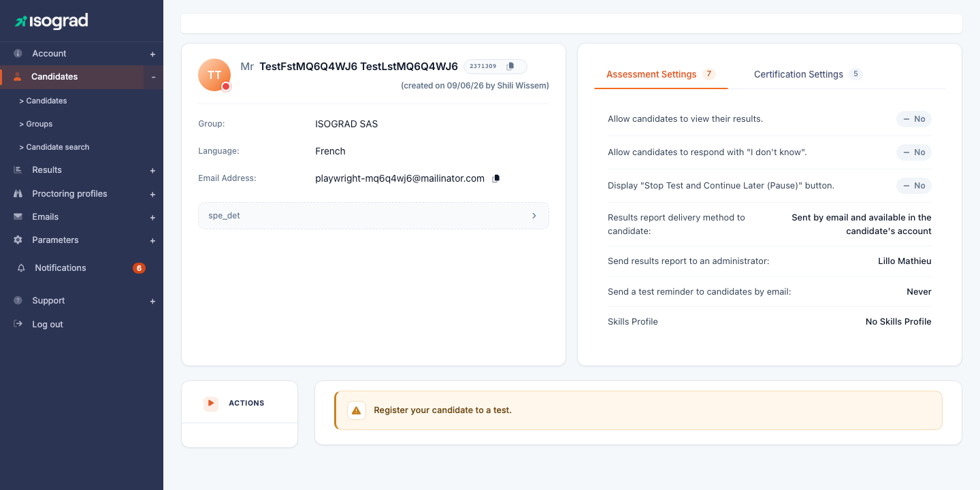
Task: Expand Proctoring profiles plus sign
Action: tap(152, 194)
